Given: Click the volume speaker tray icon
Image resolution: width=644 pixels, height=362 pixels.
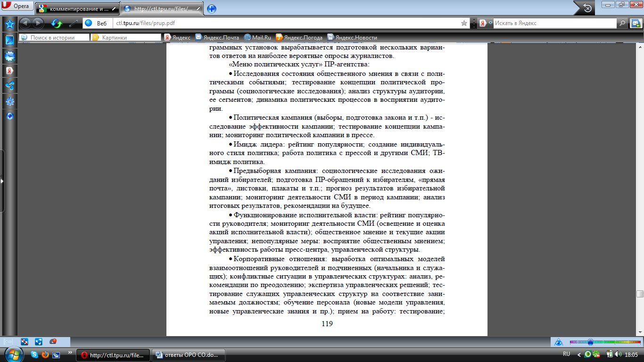Looking at the screenshot, I should point(618,354).
